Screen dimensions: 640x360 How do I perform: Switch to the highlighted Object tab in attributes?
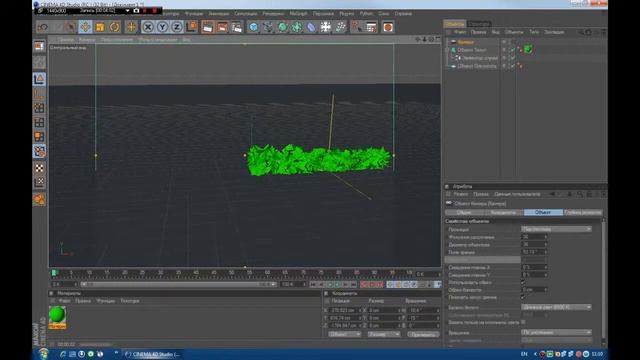pos(543,212)
